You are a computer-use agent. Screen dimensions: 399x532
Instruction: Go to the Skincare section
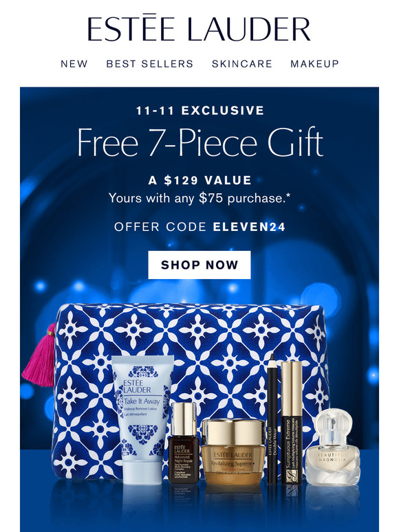point(242,63)
